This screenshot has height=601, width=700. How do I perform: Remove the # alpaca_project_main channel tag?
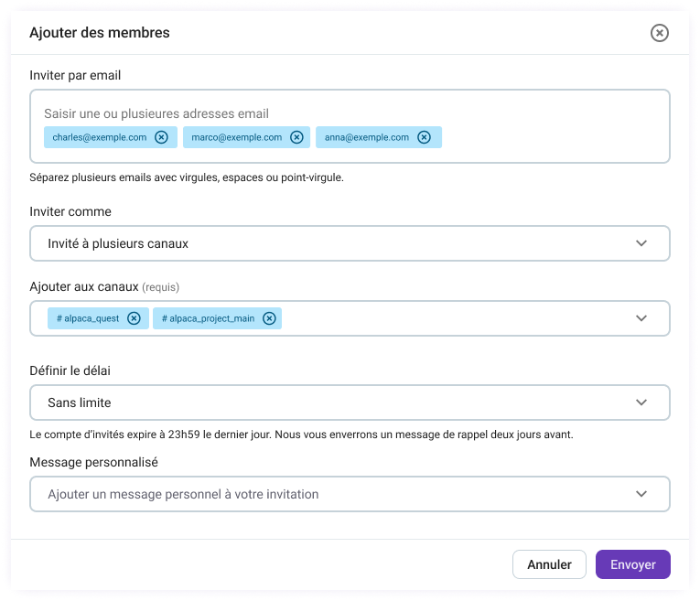269,318
